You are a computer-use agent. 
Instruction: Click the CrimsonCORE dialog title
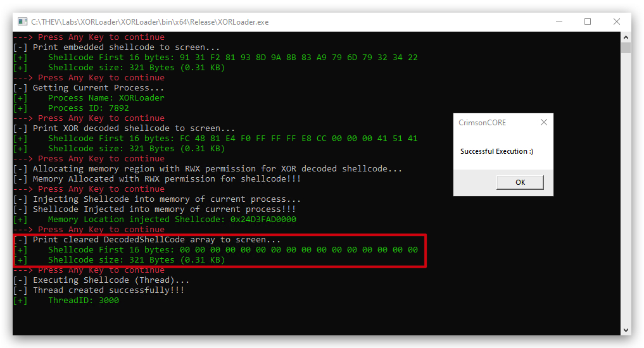click(482, 123)
